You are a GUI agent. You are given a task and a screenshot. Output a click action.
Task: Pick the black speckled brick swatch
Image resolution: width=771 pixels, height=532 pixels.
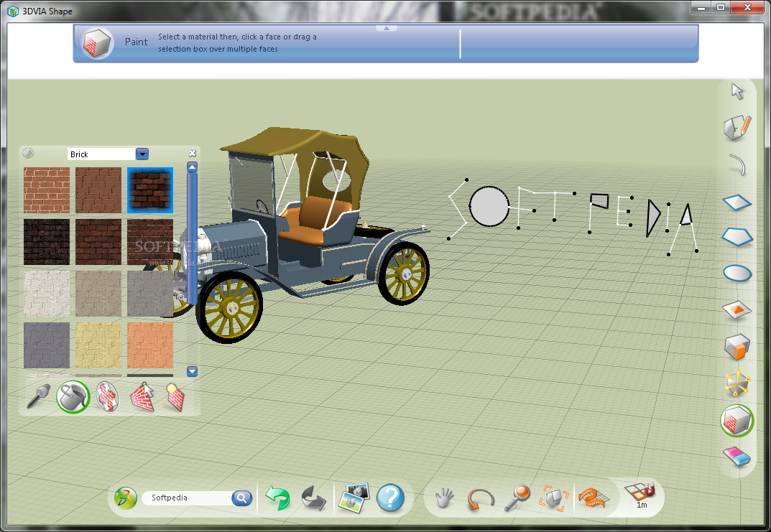(47, 242)
